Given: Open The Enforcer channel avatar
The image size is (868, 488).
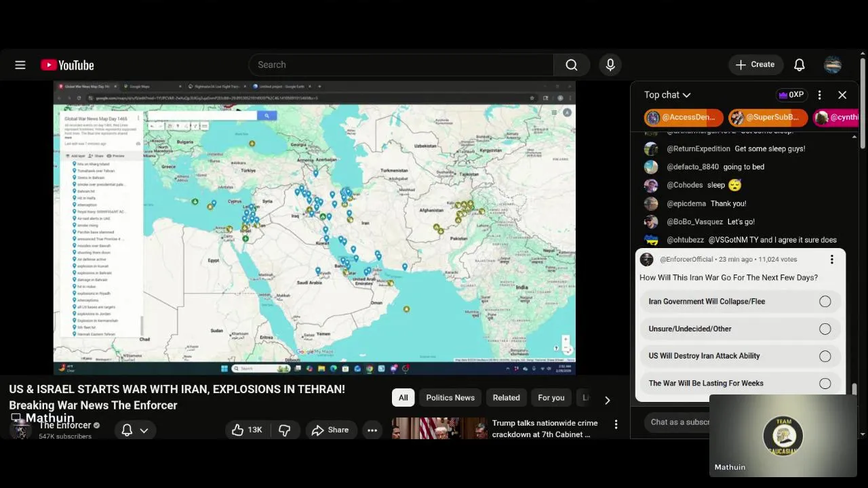Looking at the screenshot, I should (x=20, y=429).
